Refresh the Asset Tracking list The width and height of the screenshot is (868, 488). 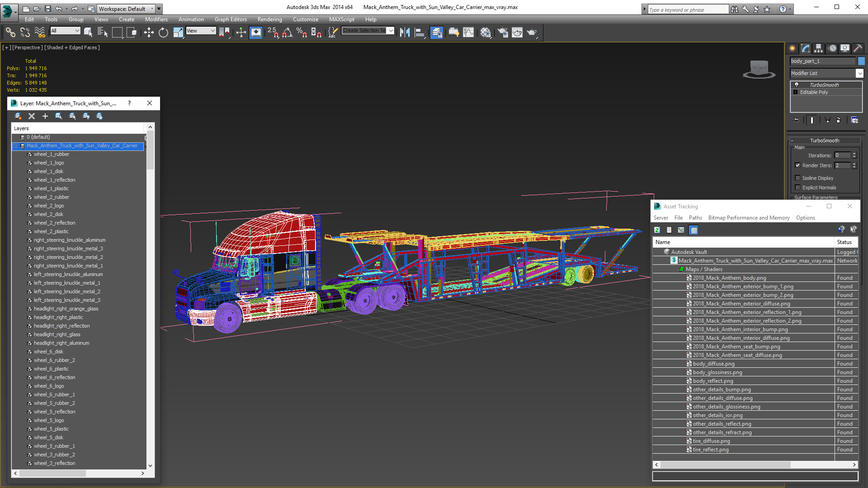click(x=657, y=230)
